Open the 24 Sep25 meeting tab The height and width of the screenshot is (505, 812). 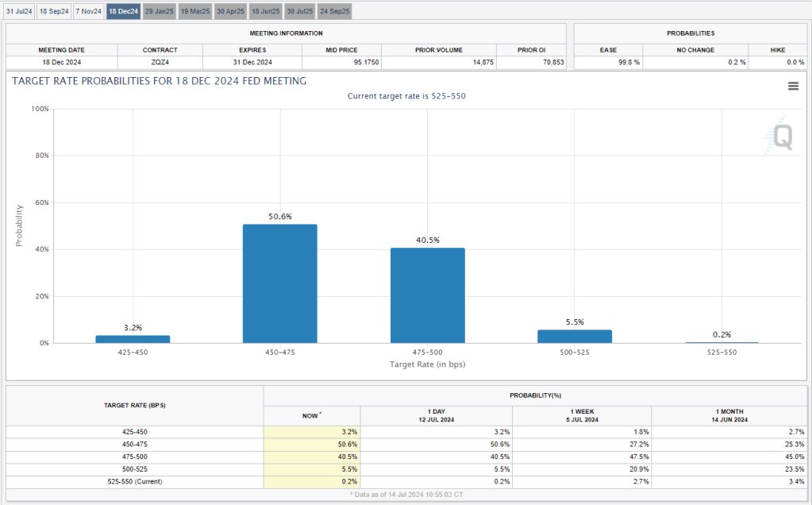click(x=334, y=11)
